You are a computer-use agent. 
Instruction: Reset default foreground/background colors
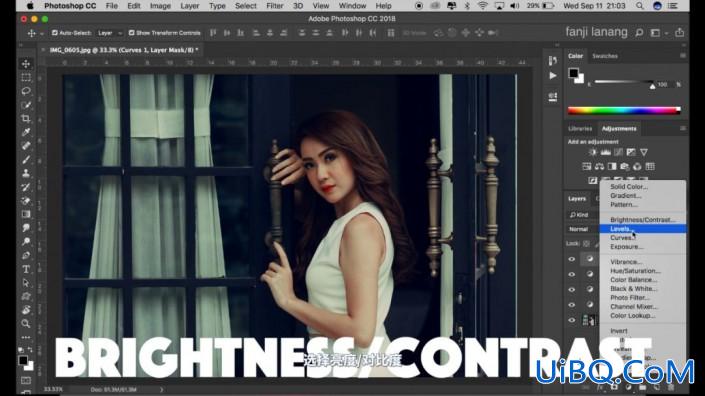[x=21, y=349]
